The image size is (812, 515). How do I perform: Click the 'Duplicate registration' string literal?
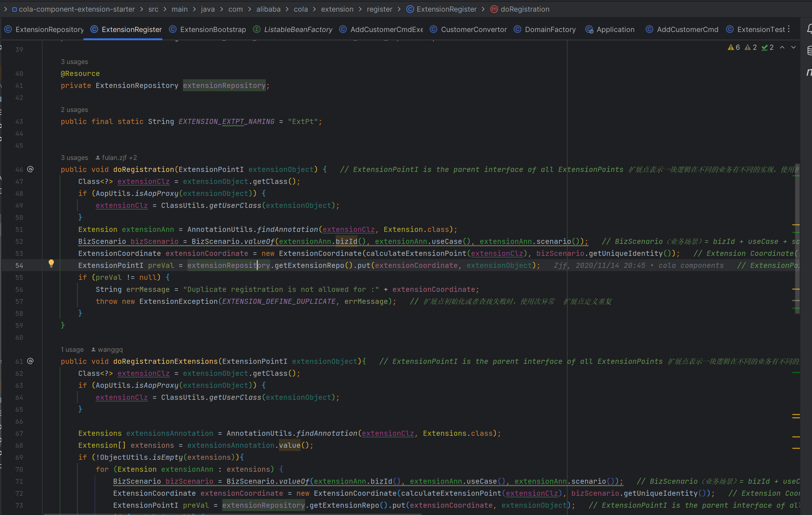point(281,289)
